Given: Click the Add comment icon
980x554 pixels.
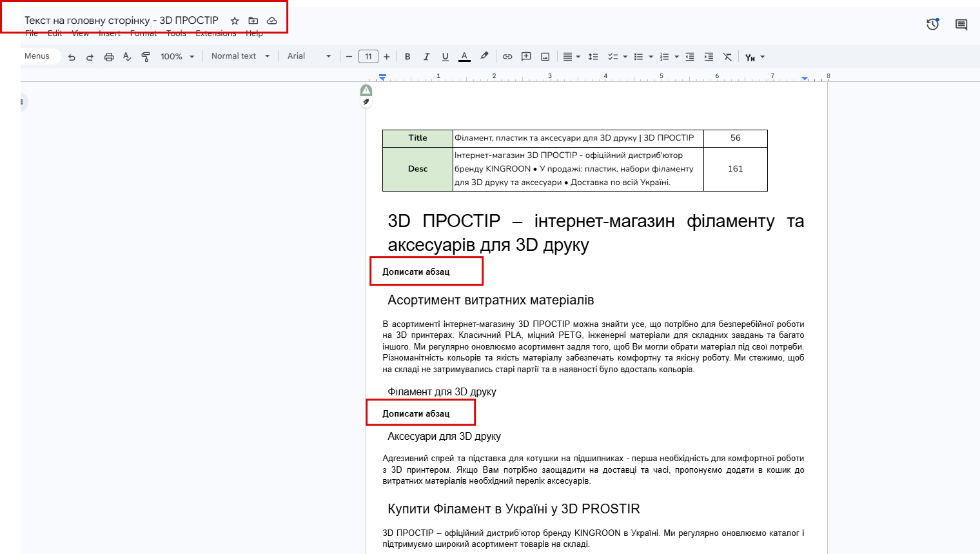Looking at the screenshot, I should [526, 57].
